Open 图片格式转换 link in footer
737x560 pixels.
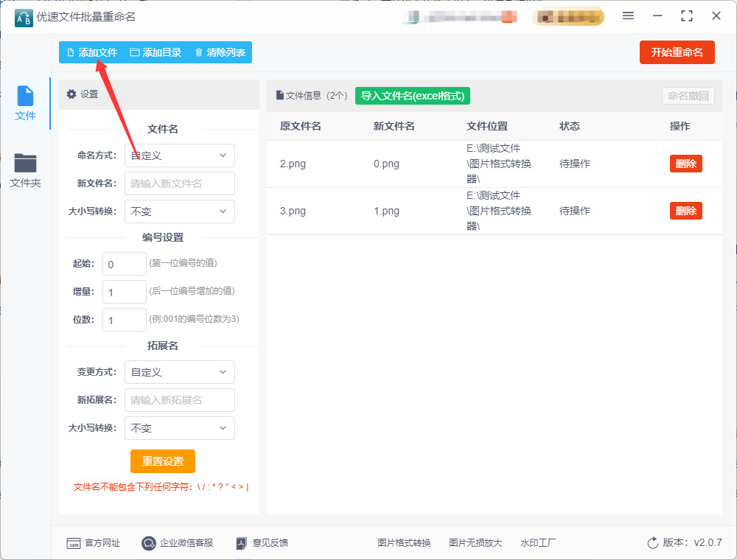point(404,543)
